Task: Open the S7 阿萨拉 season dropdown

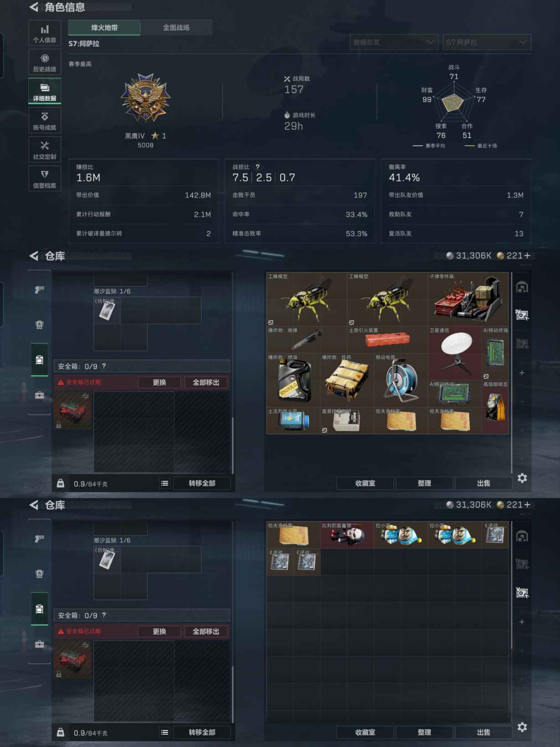Action: click(x=487, y=42)
